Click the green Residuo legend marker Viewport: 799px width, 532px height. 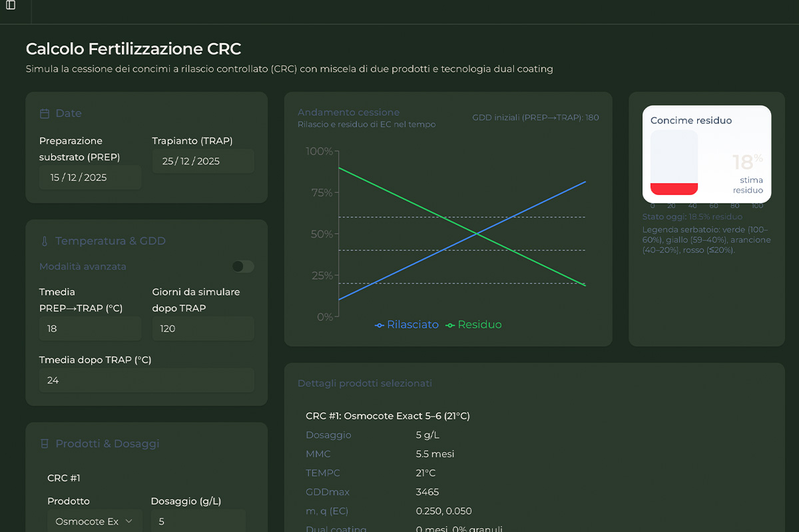450,325
